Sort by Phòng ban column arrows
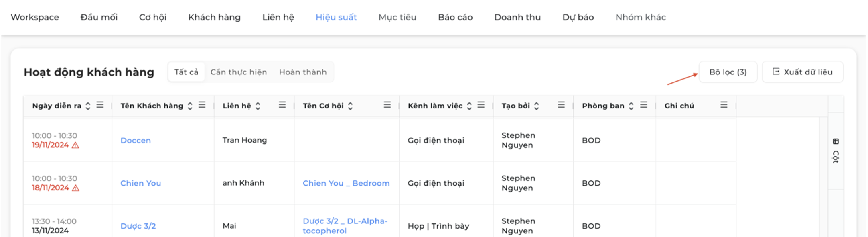 tap(631, 106)
